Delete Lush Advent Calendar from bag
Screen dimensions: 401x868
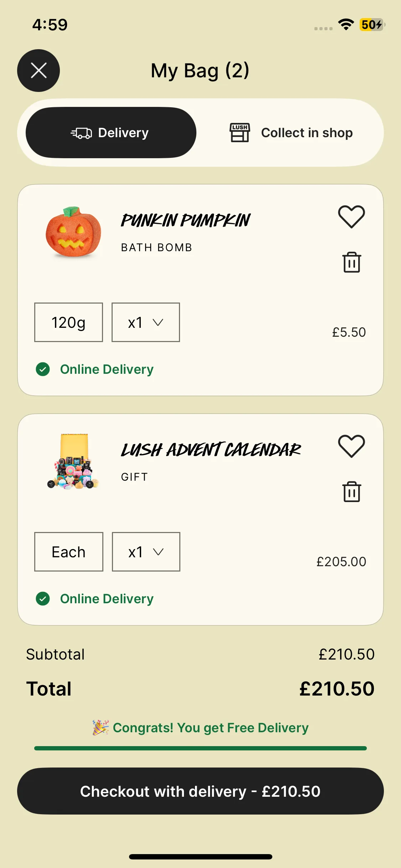click(x=352, y=492)
